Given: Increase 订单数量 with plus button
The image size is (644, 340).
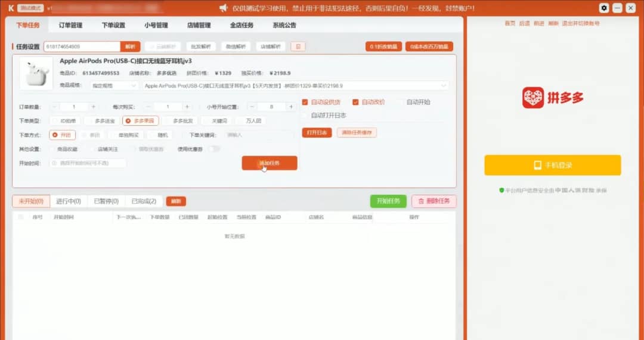Looking at the screenshot, I should pos(93,107).
